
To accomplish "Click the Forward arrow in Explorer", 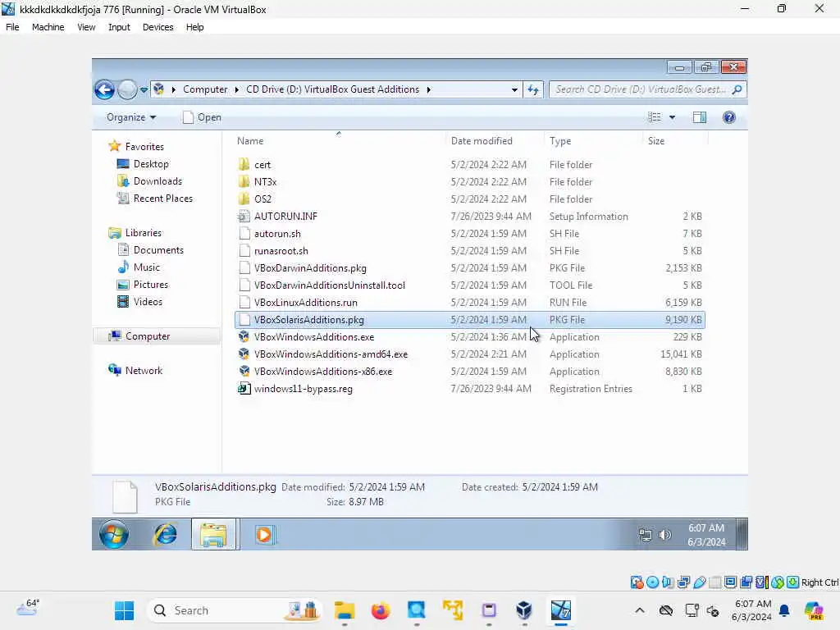I will pyautogui.click(x=127, y=89).
